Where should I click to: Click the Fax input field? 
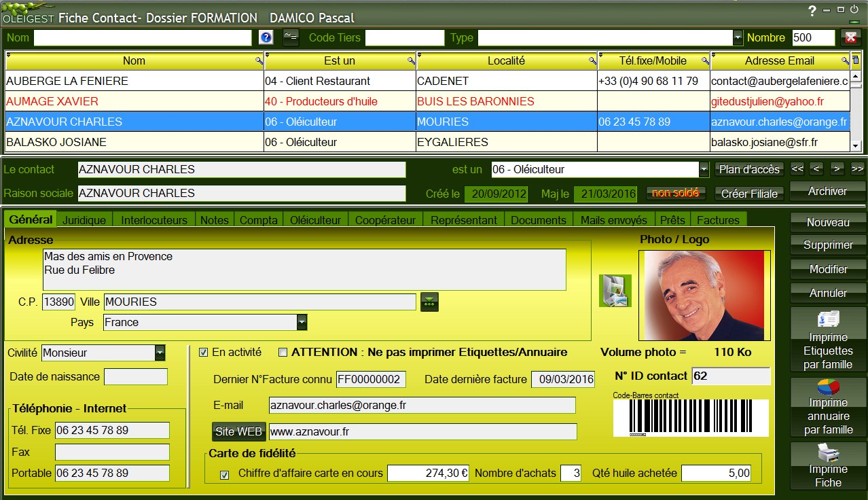(112, 452)
